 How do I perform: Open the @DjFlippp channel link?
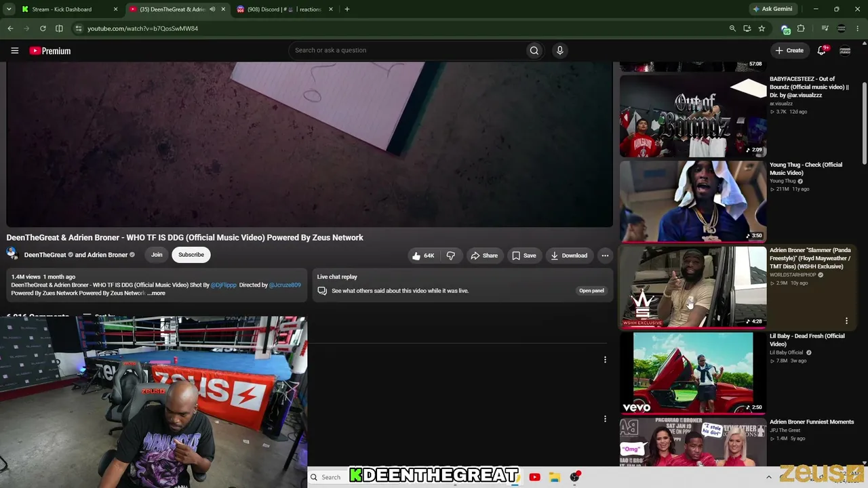(x=224, y=285)
